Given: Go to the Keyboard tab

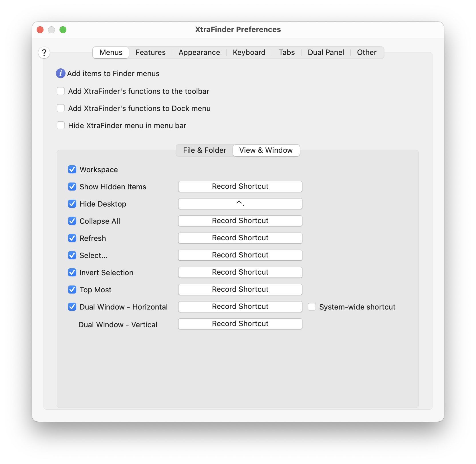Looking at the screenshot, I should pyautogui.click(x=249, y=53).
